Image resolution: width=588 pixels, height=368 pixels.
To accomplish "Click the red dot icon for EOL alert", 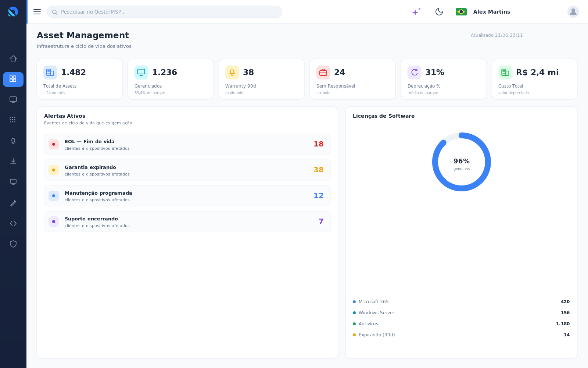I will click(54, 144).
